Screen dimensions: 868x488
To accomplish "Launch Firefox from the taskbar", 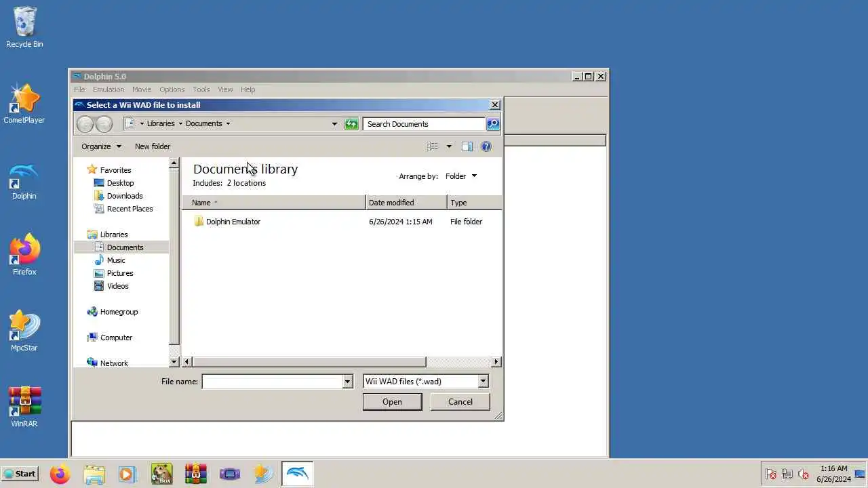I will pyautogui.click(x=60, y=474).
